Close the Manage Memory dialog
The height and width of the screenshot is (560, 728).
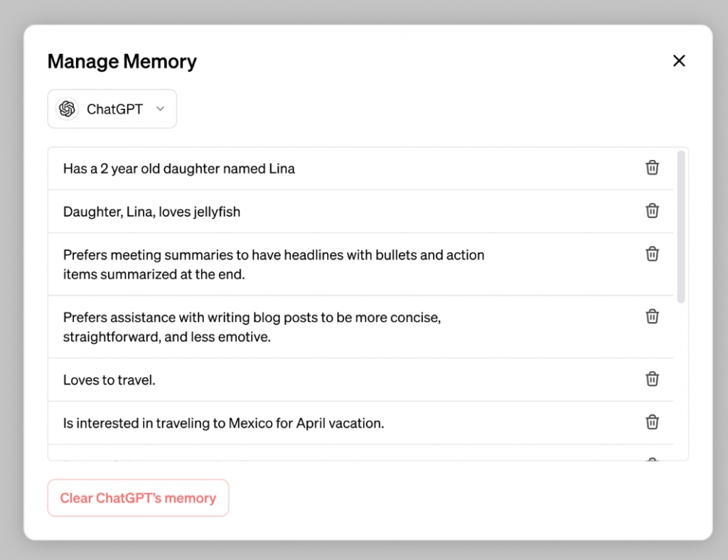click(679, 61)
